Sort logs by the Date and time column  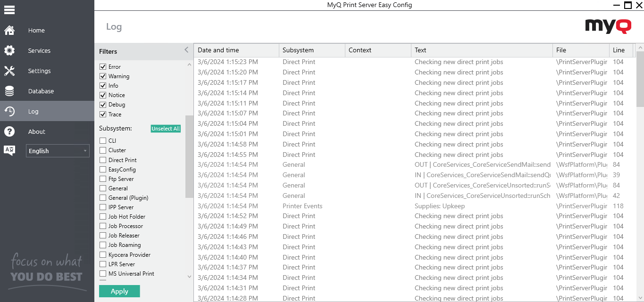click(218, 50)
